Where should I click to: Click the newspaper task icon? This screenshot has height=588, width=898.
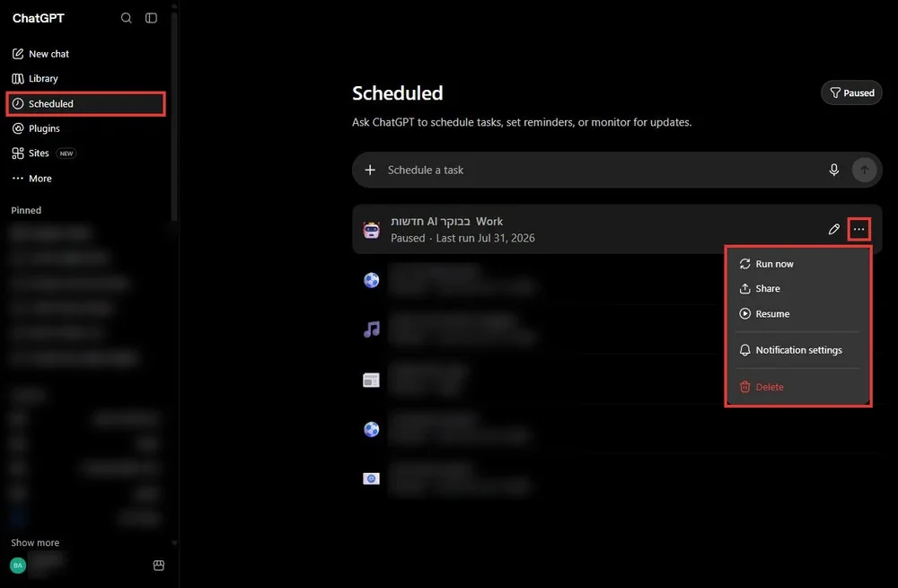tap(371, 380)
